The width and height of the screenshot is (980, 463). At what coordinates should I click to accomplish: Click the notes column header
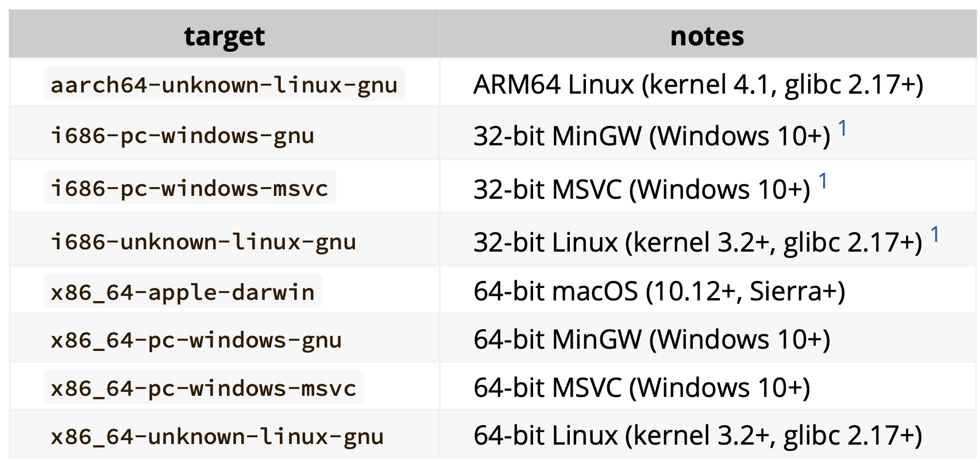(x=707, y=36)
